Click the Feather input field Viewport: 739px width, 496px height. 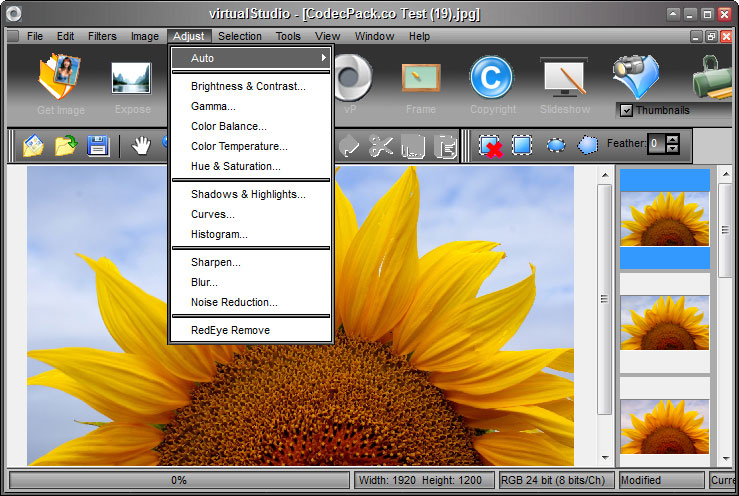point(657,144)
